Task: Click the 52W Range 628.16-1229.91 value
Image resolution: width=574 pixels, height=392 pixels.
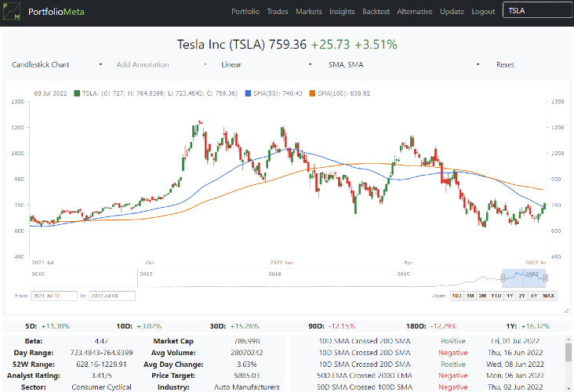Action: click(x=101, y=365)
